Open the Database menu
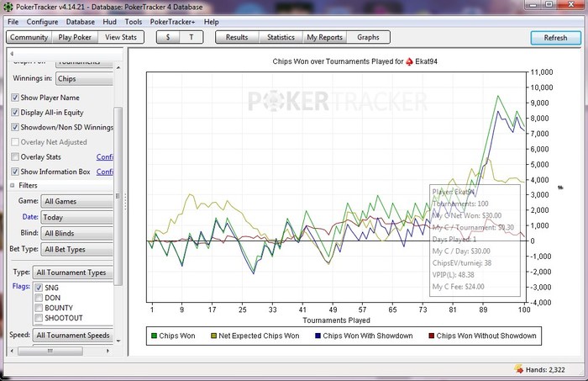Screen dimensions: 588x381 (81, 22)
